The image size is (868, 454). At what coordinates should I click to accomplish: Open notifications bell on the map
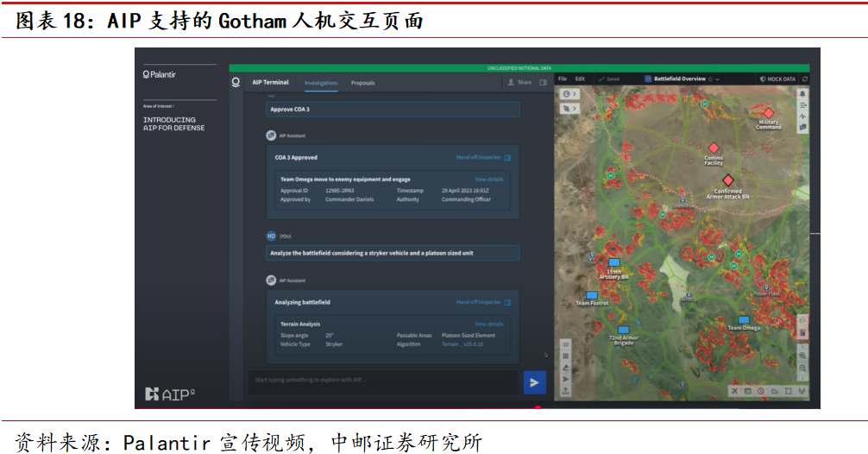802,94
